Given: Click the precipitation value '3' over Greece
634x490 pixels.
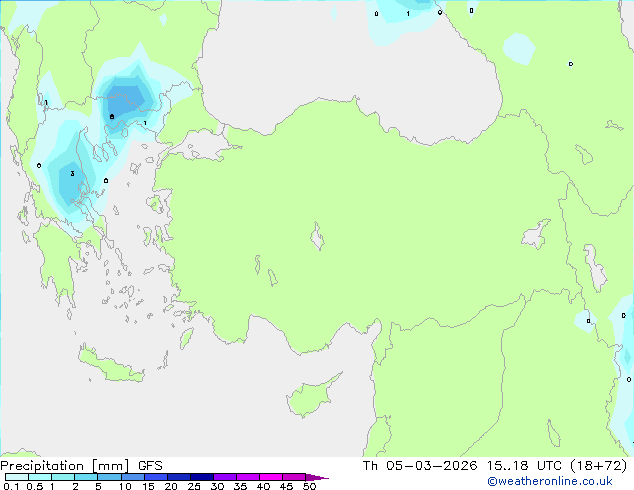Looking at the screenshot, I should click(72, 173).
